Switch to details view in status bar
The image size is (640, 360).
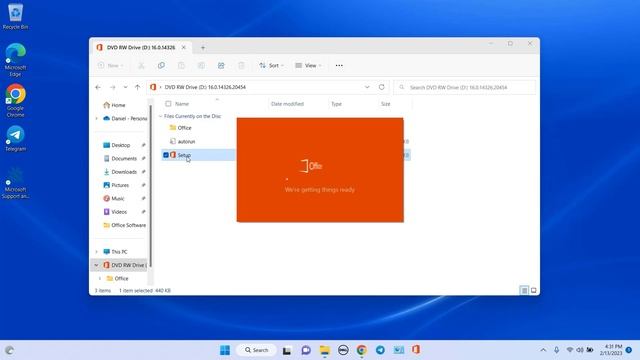[x=524, y=290]
